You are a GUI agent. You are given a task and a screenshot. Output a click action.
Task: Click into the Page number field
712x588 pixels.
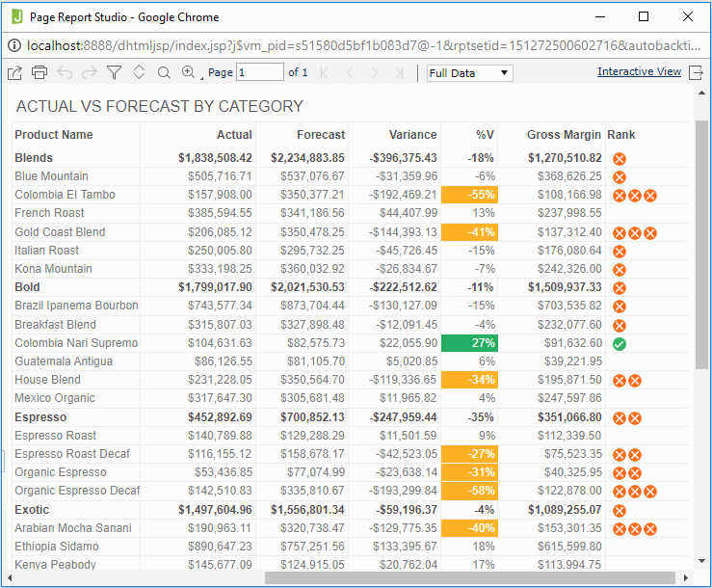click(259, 73)
